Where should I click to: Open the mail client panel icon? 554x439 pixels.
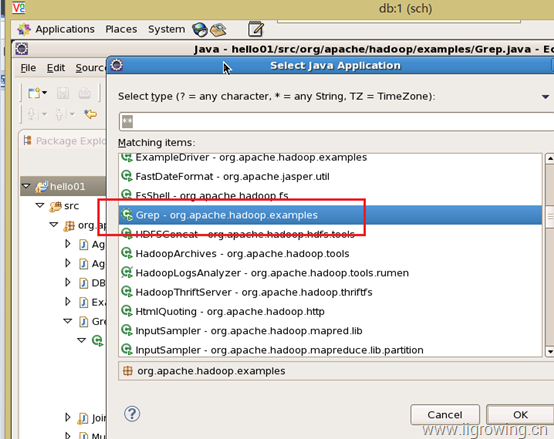[218, 30]
